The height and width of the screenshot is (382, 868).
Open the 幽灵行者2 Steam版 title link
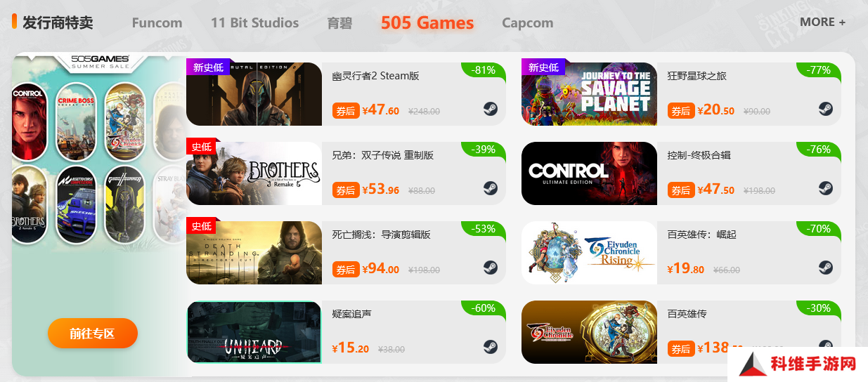(x=375, y=76)
